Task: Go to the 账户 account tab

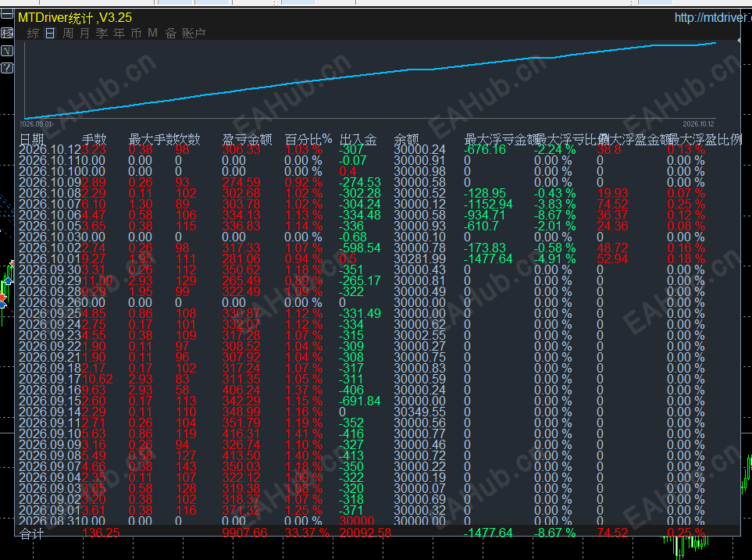Action: 194,33
